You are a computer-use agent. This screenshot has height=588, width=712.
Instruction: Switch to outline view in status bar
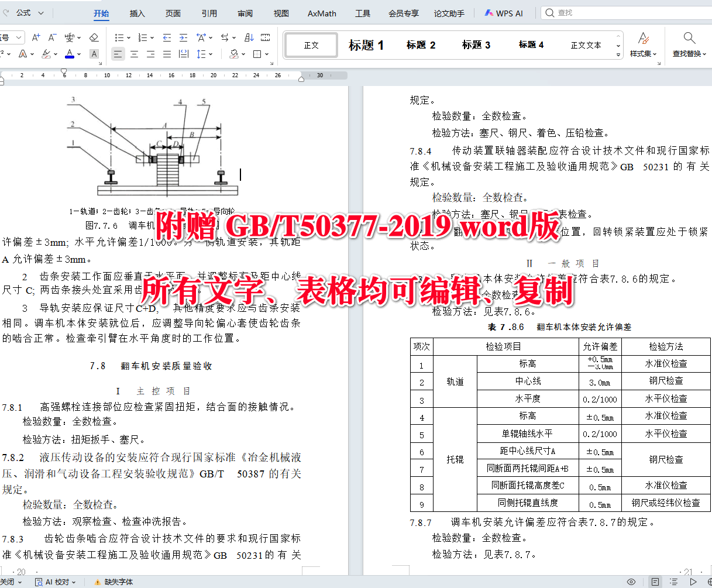click(674, 582)
